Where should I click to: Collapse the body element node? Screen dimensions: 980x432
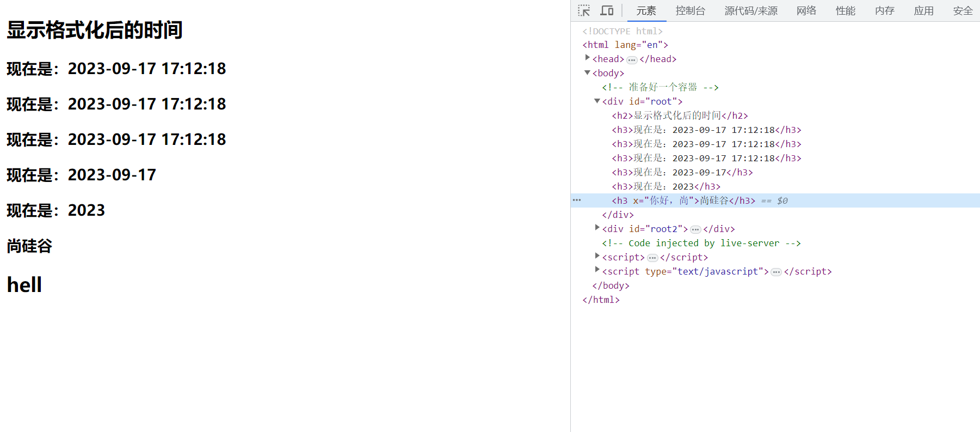(587, 72)
